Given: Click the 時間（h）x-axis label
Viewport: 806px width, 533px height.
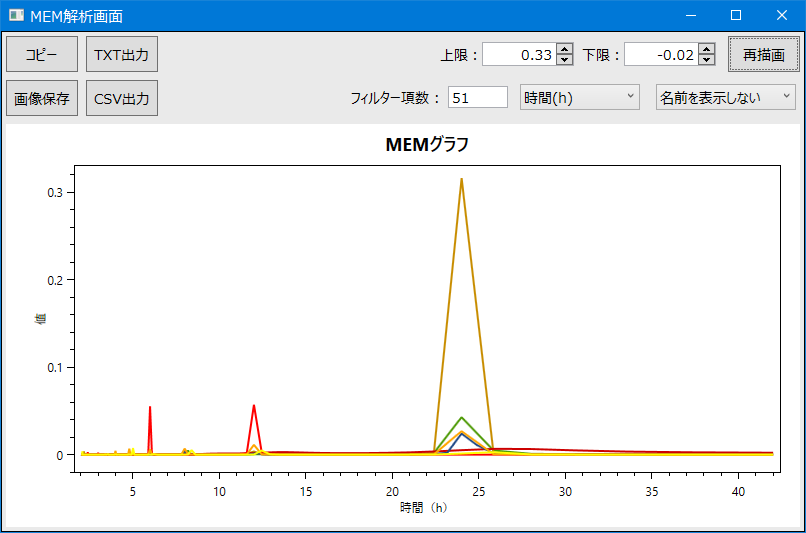Looking at the screenshot, I should tap(424, 508).
